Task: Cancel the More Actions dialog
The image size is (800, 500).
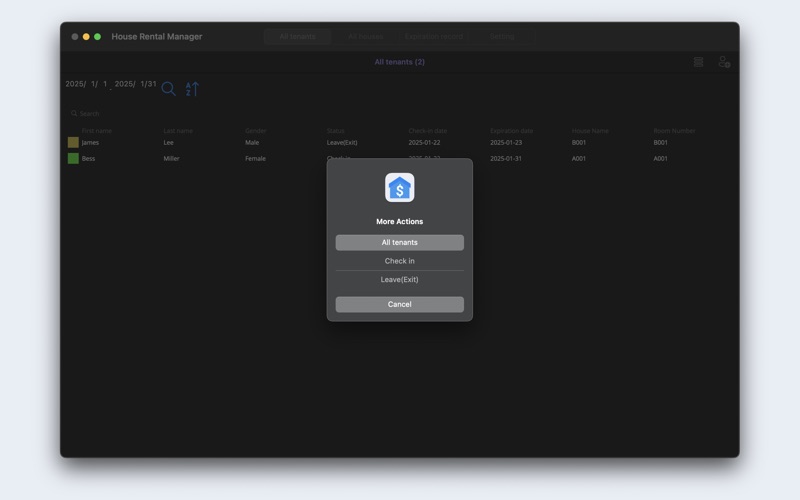Action: [x=399, y=304]
